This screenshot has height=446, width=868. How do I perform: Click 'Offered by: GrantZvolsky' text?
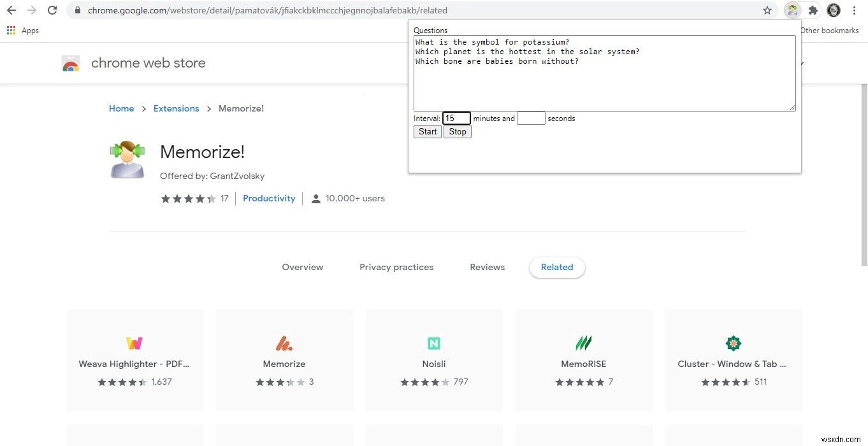pyautogui.click(x=212, y=176)
